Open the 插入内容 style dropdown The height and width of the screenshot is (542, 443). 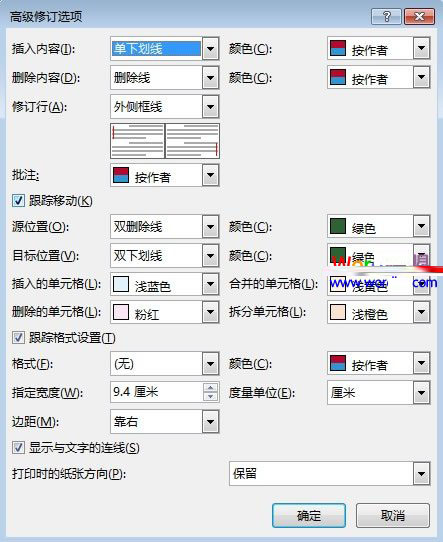(210, 49)
